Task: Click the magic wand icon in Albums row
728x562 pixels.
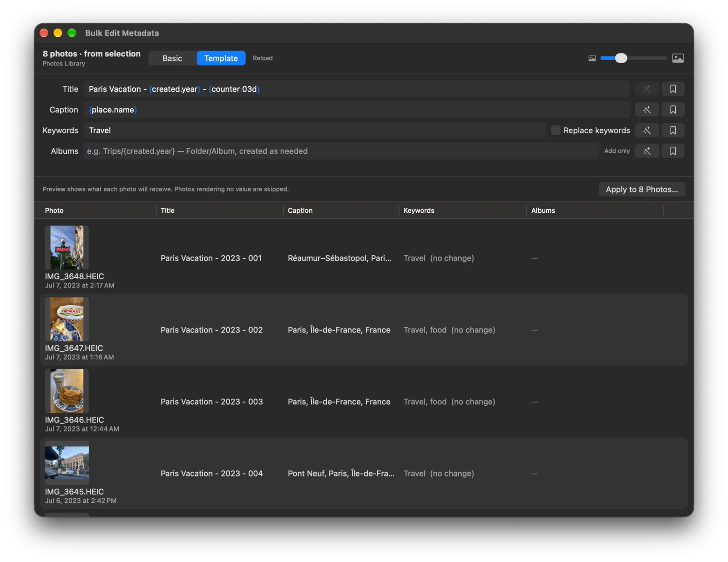Action: 647,151
